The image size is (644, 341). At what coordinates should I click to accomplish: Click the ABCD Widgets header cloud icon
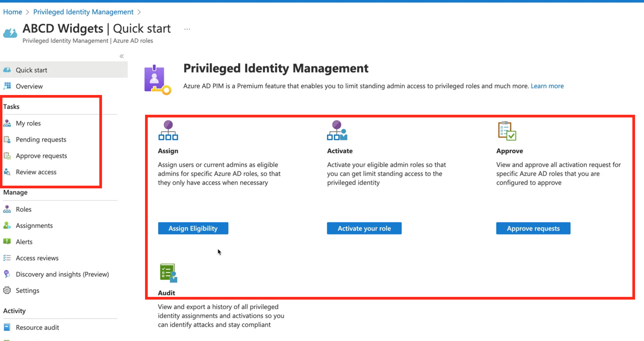pyautogui.click(x=10, y=33)
